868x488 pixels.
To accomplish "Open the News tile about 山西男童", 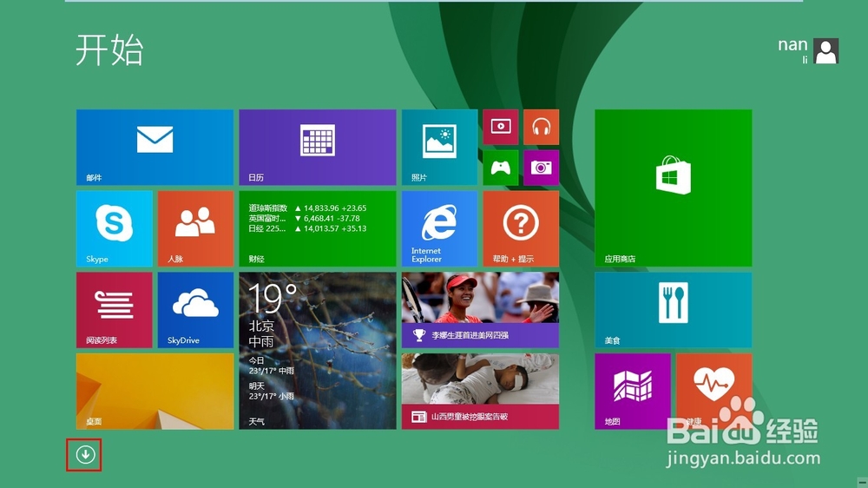I will pyautogui.click(x=481, y=392).
